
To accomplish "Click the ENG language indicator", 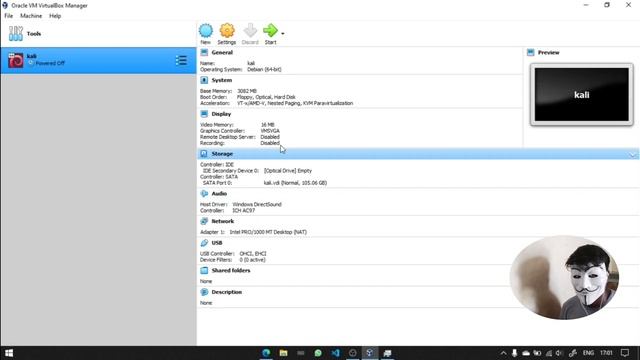I will [x=588, y=353].
